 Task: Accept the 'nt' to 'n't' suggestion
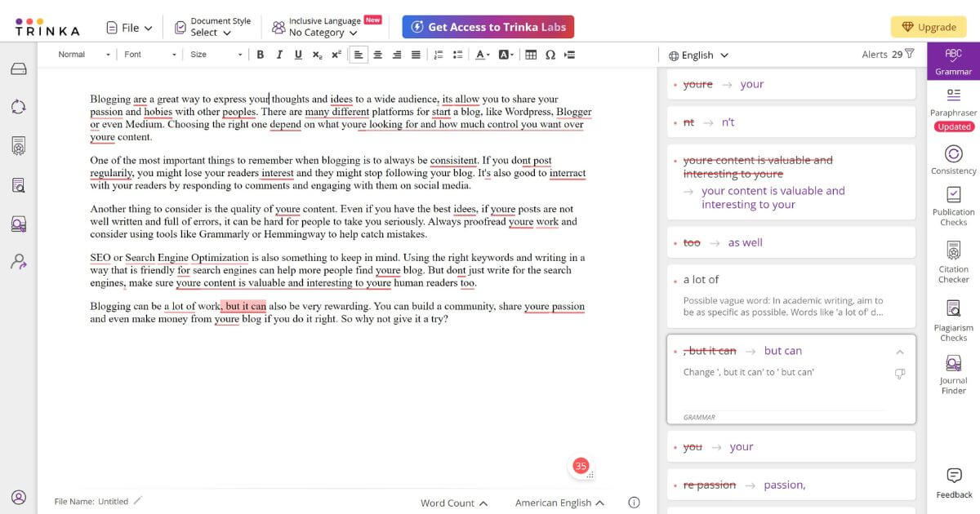[728, 122]
